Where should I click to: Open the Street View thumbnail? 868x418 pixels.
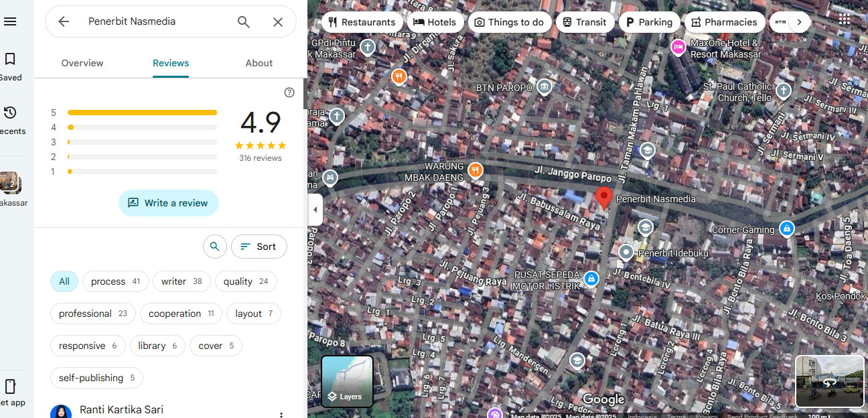point(829,381)
